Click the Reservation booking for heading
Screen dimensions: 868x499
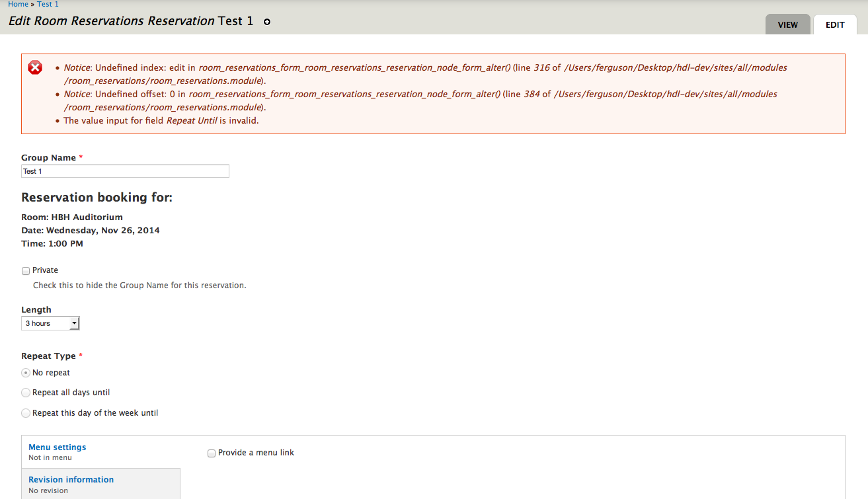[97, 197]
